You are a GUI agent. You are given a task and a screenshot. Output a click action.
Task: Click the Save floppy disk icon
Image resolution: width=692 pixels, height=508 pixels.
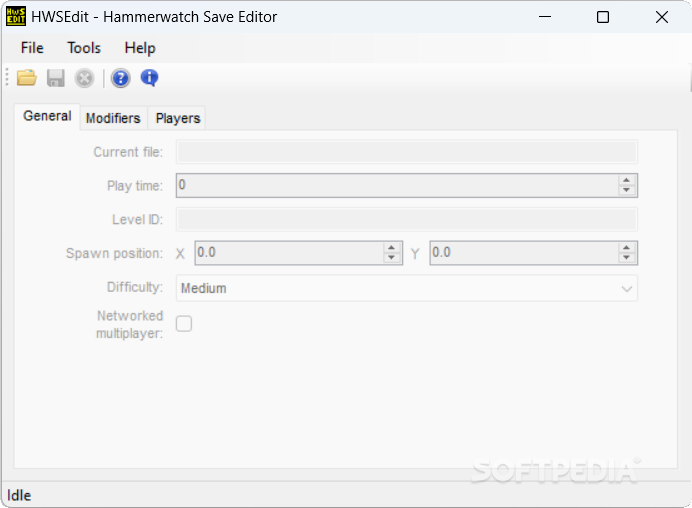tap(56, 78)
